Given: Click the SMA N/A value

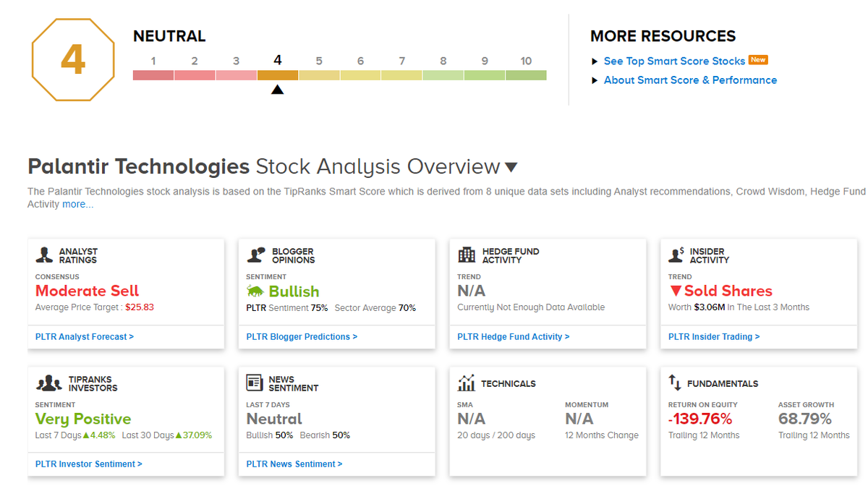Looking at the screenshot, I should pos(472,419).
